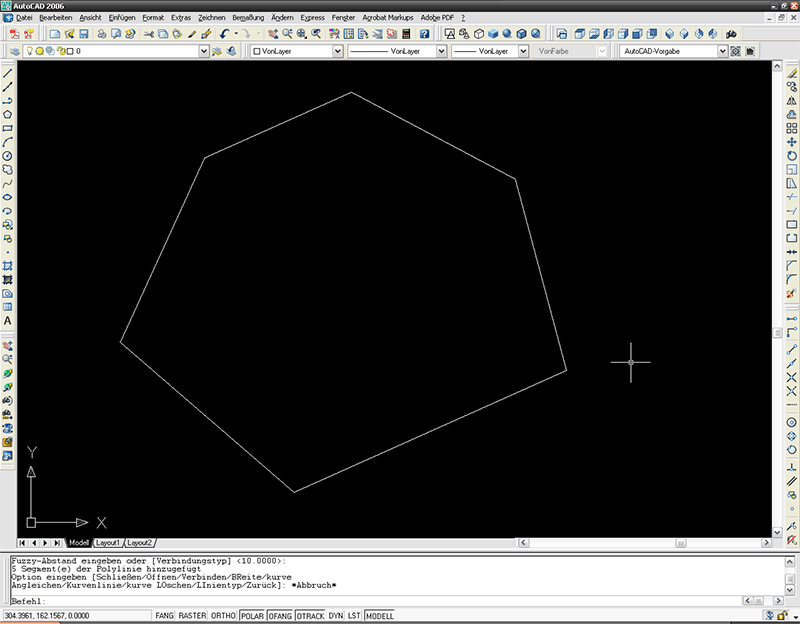The height and width of the screenshot is (624, 800).
Task: Select the Circle draw tool
Action: click(7, 156)
